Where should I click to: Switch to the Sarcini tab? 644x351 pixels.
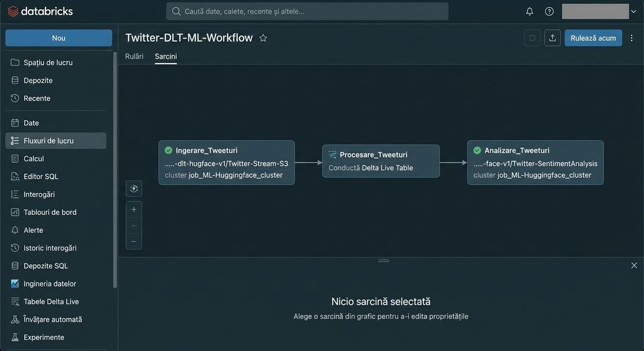click(165, 56)
